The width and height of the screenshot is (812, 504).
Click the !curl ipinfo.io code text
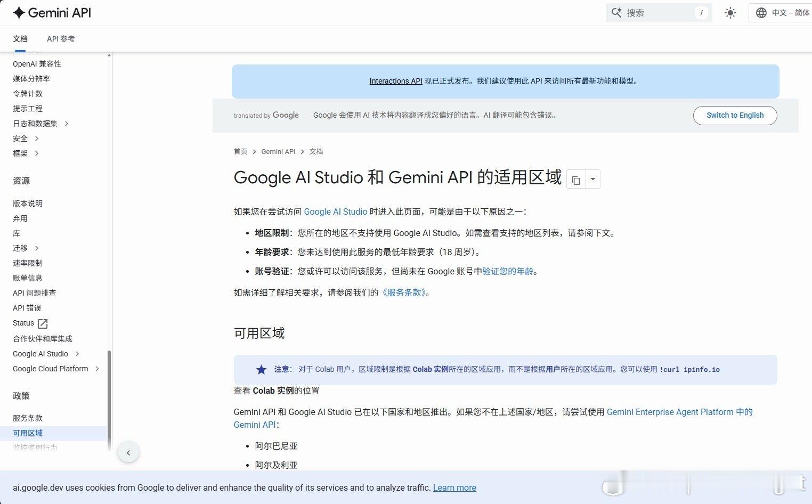click(x=690, y=369)
